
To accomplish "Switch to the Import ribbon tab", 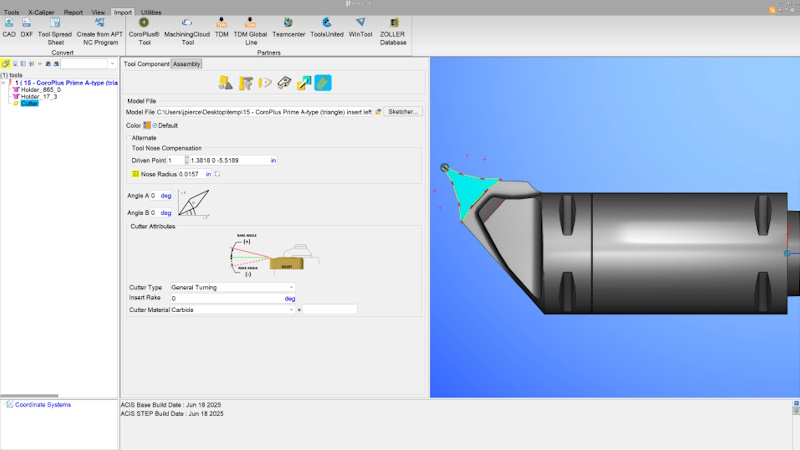I will [122, 12].
